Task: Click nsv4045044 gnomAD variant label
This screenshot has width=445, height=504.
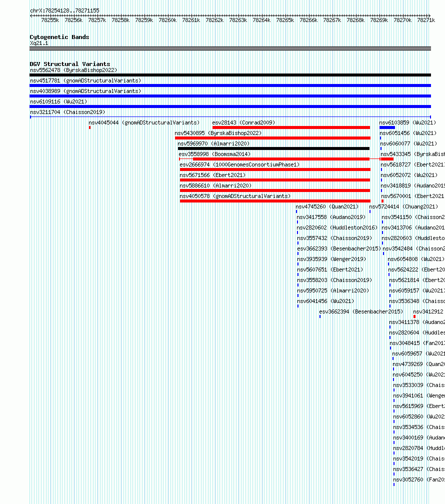Action: point(144,123)
